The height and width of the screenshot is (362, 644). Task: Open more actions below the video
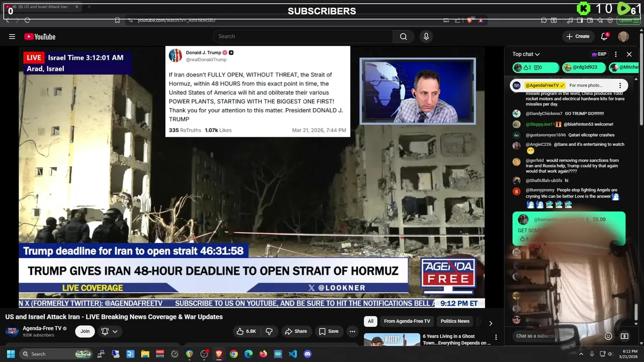(x=353, y=331)
